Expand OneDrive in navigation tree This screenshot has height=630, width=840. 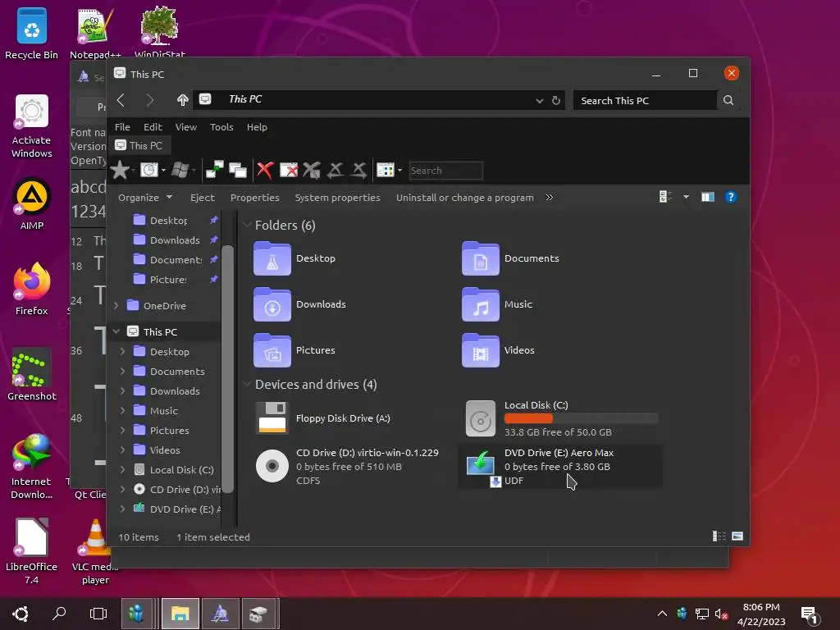(116, 305)
